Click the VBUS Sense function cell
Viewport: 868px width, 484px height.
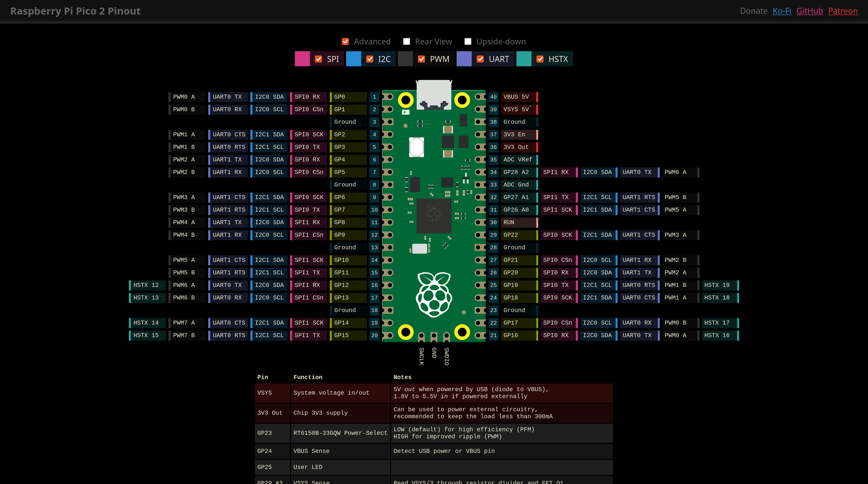340,451
